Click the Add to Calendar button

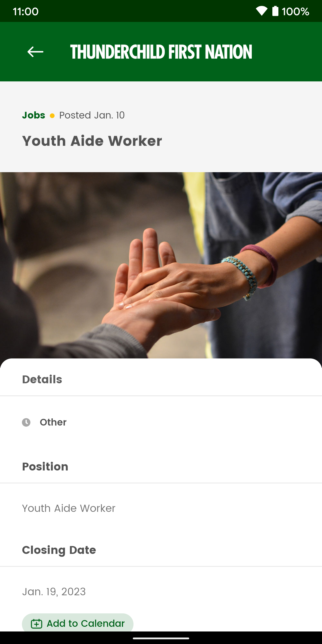tap(78, 623)
